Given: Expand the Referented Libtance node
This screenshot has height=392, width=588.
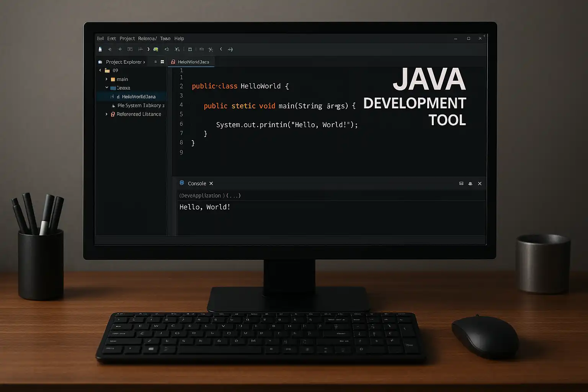Looking at the screenshot, I should 106,114.
